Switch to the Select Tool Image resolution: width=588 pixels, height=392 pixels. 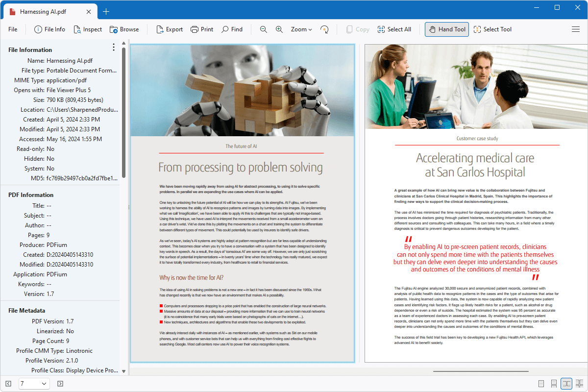tap(493, 29)
